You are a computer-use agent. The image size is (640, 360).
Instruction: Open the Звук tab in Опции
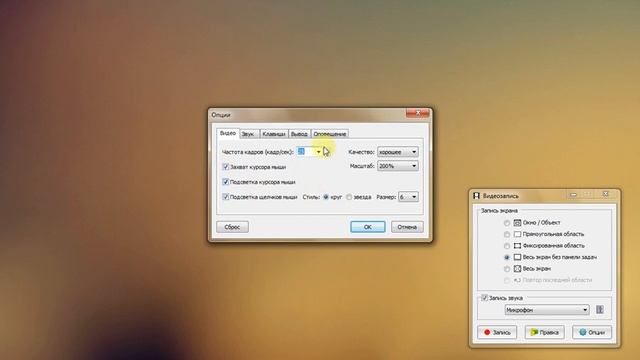[248, 134]
